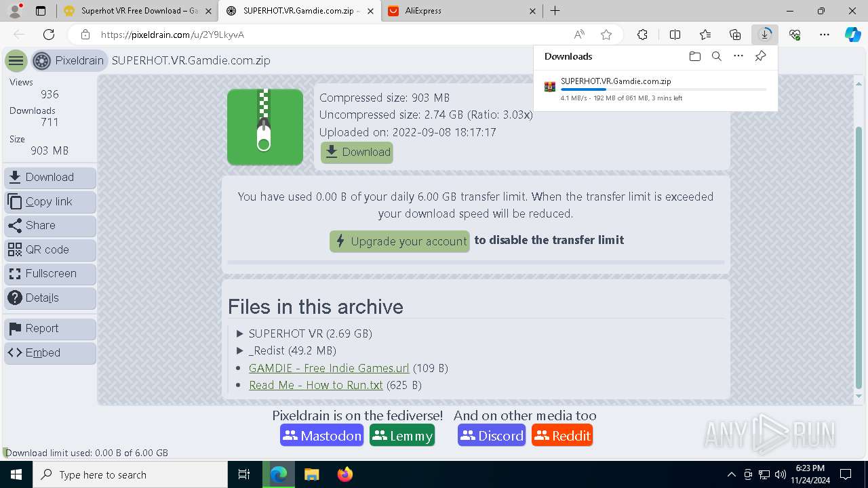Open the Favorites list
This screenshot has width=868, height=488.
(705, 35)
